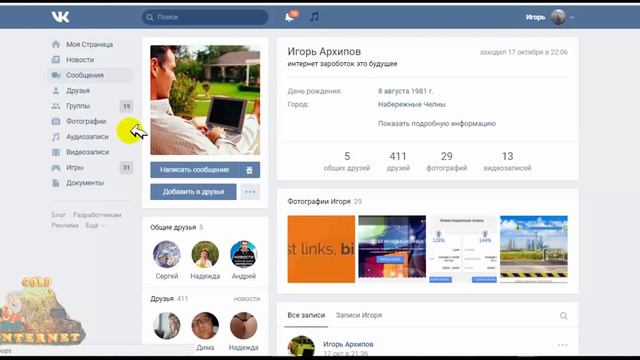Click the search field magnifier icon
The height and width of the screenshot is (360, 640).
pos(150,17)
